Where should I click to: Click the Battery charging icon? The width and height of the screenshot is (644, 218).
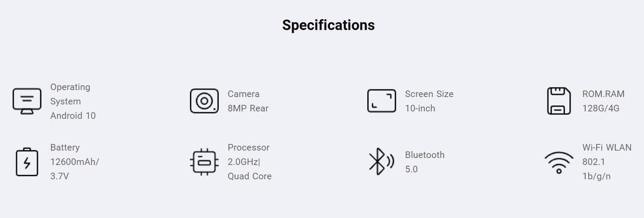click(x=27, y=162)
